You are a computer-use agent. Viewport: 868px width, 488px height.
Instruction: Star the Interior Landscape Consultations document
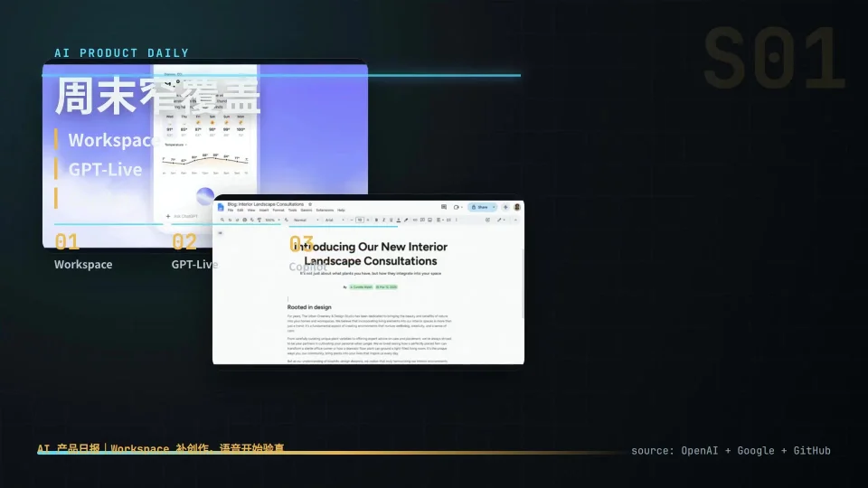coord(310,204)
